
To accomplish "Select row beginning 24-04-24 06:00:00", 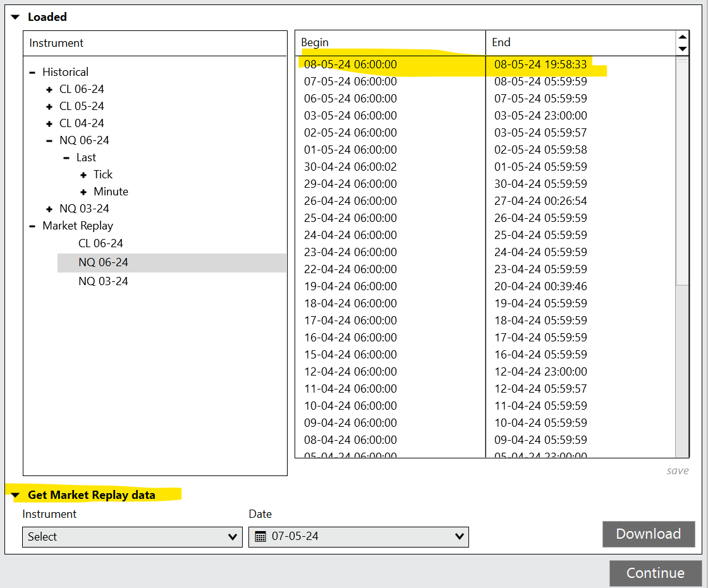I will point(485,235).
